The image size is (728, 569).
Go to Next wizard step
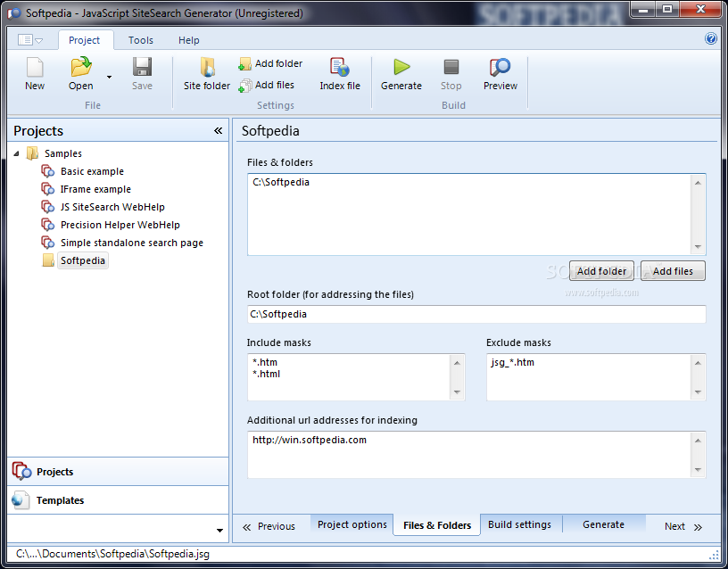[x=683, y=526]
